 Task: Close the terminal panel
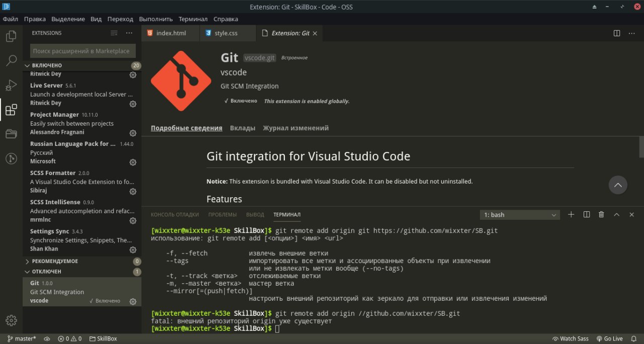pos(632,215)
